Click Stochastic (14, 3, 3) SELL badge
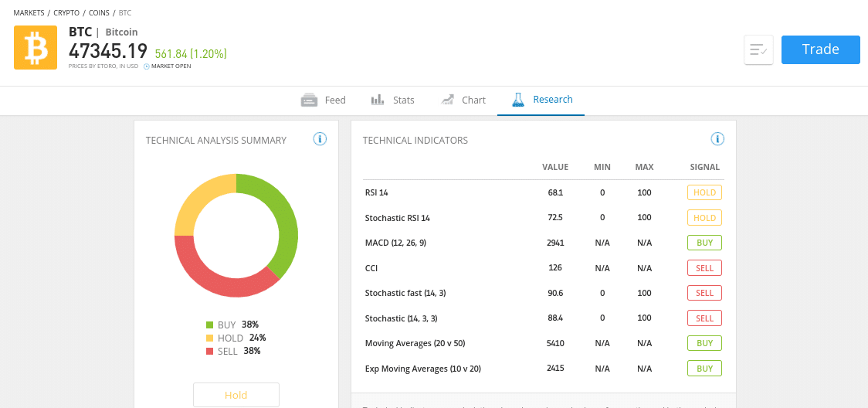The height and width of the screenshot is (408, 868). point(705,318)
